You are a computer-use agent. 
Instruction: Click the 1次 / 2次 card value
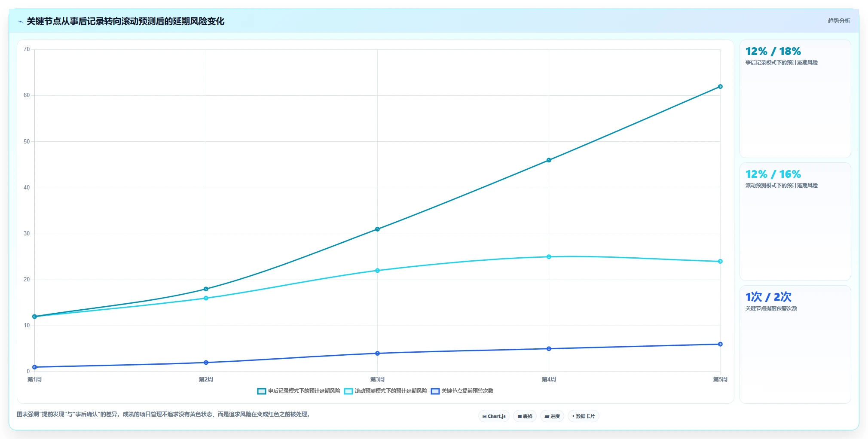click(x=768, y=297)
